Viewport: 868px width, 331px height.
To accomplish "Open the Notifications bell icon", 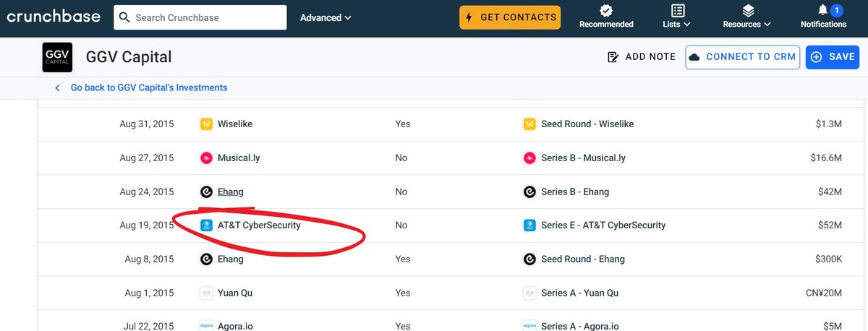I will 823,10.
